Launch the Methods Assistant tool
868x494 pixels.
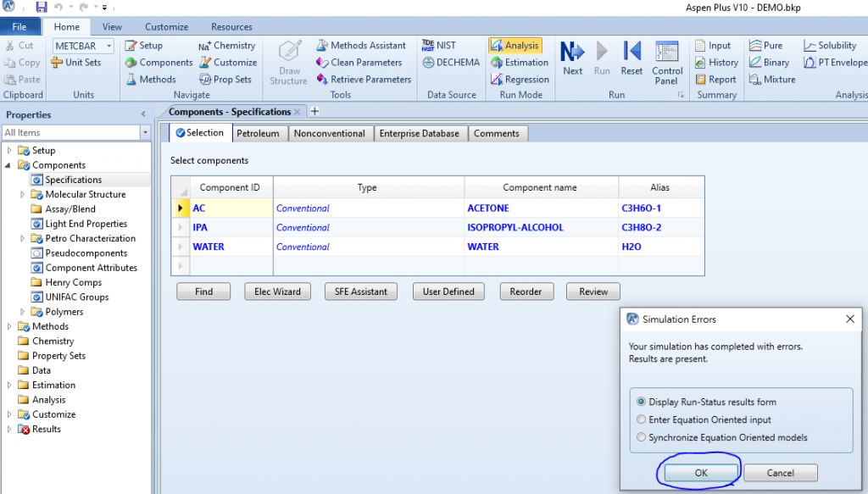(361, 46)
